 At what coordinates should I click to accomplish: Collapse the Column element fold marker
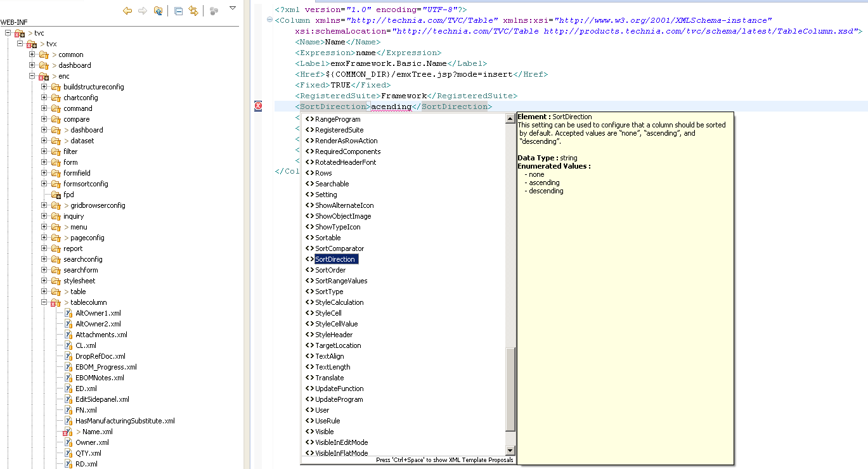coord(269,20)
